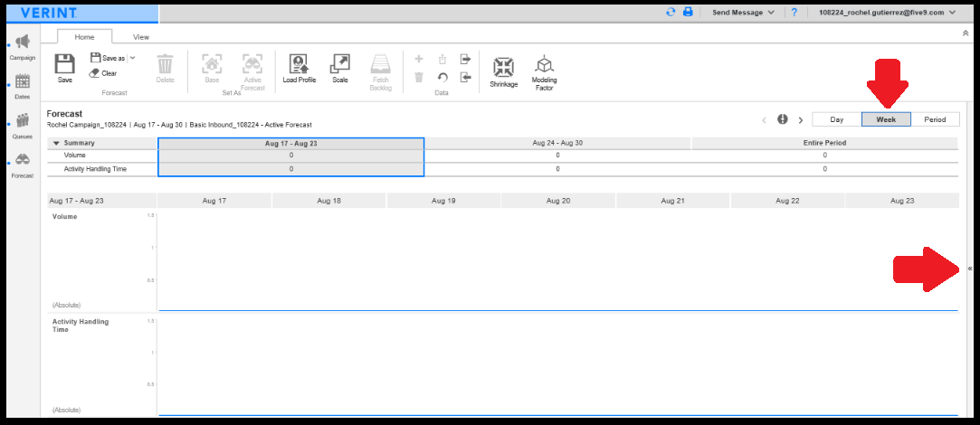Select the Aug 24 - Aug 30 summary column
The height and width of the screenshot is (425, 980).
pos(557,143)
